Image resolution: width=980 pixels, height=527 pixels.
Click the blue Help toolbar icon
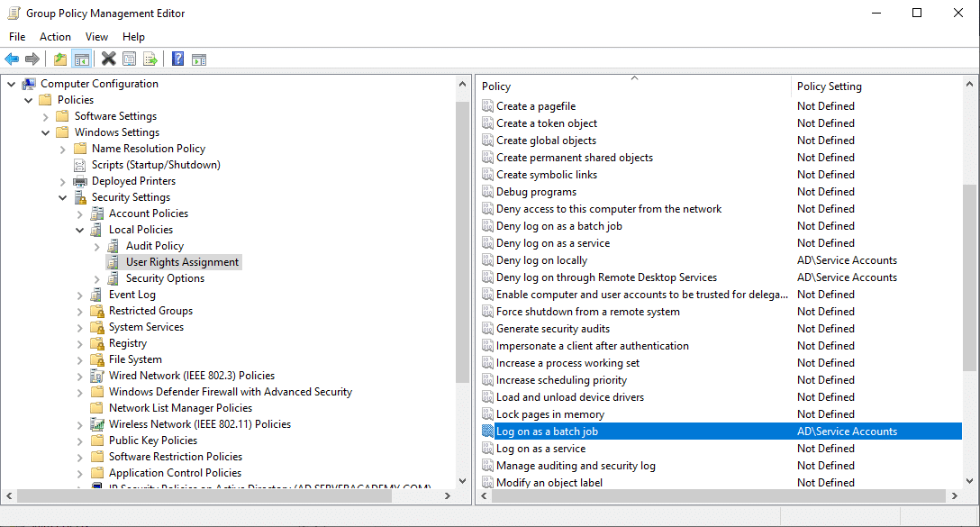point(177,59)
